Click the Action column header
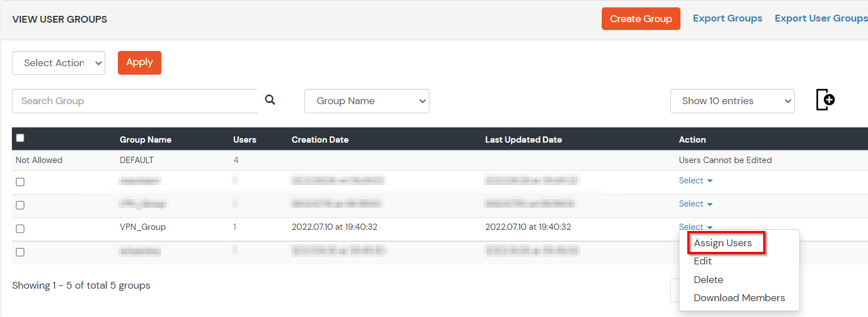Viewport: 868px width, 317px height. (x=692, y=139)
